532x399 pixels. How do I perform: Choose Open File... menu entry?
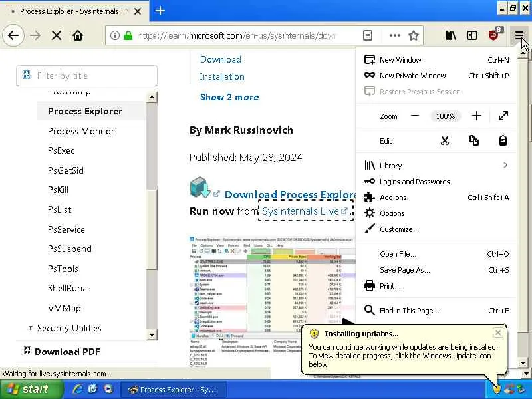click(x=436, y=254)
